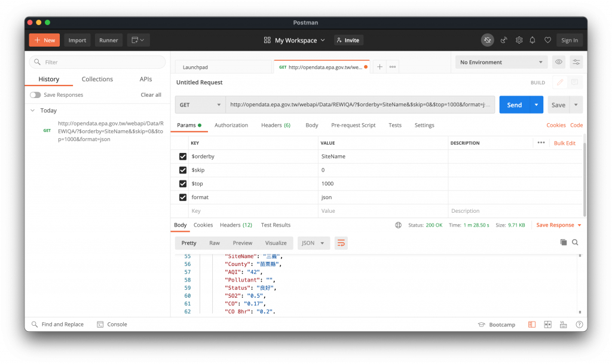
Task: Open the Save button dropdown arrow
Action: point(576,105)
